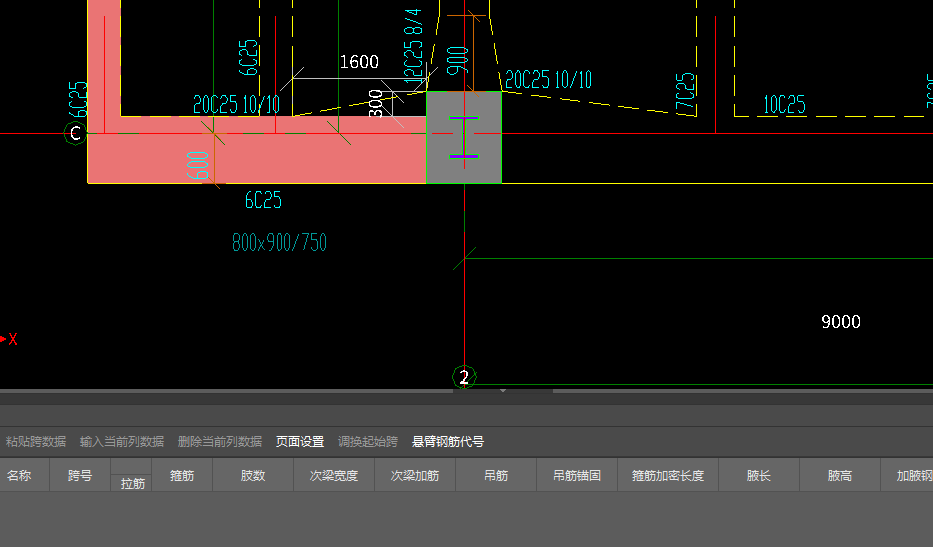This screenshot has height=547, width=933.
Task: Select the 跨号 column header
Action: (x=80, y=475)
